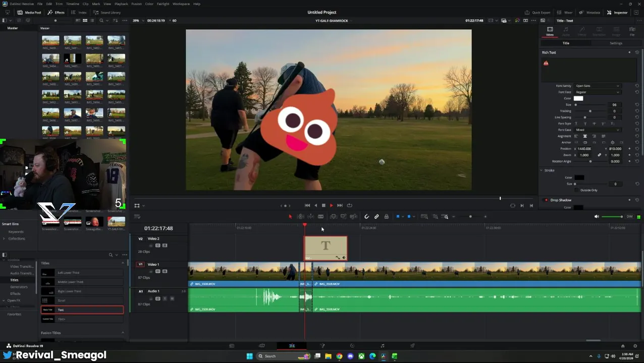The width and height of the screenshot is (644, 363).
Task: Open Windows Start menu
Action: [x=249, y=356]
